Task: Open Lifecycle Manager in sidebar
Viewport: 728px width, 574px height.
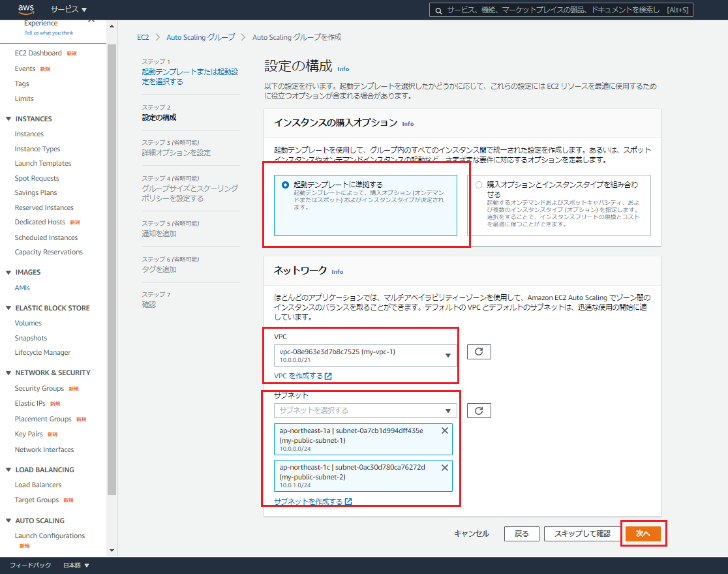Action: tap(42, 352)
